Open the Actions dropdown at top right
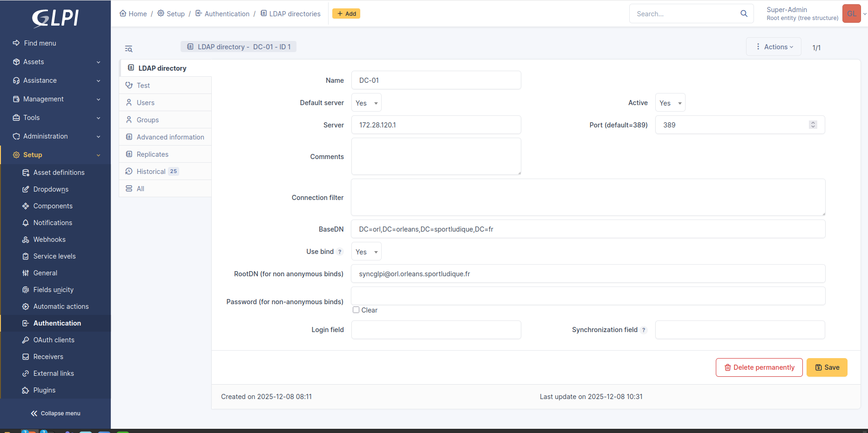This screenshot has height=433, width=868. 774,47
